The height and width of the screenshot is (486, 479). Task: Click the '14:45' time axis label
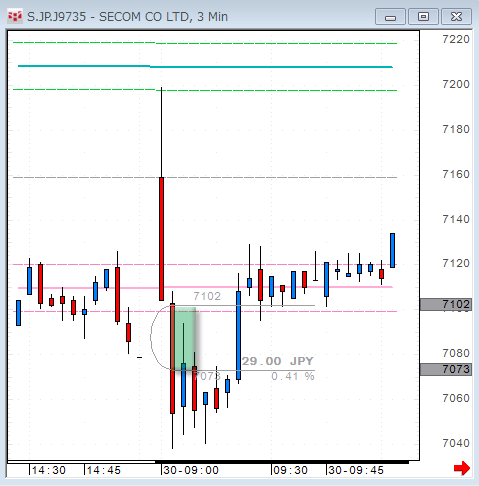coord(104,470)
